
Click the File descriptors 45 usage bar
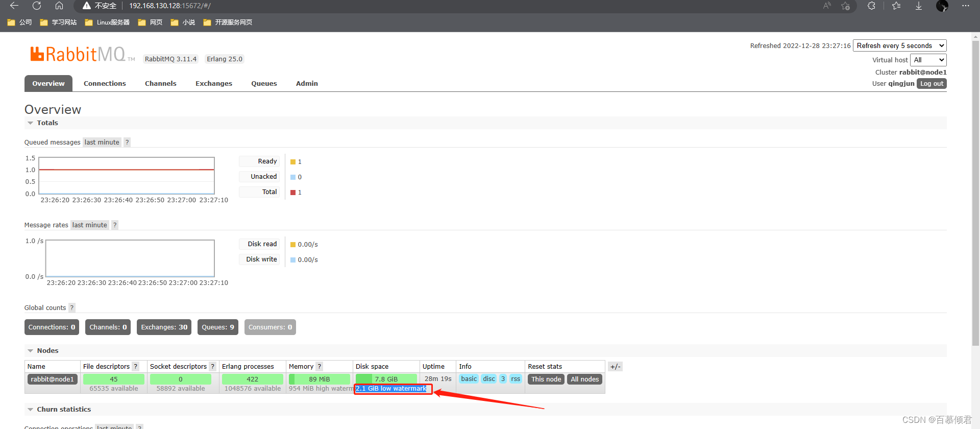(113, 379)
